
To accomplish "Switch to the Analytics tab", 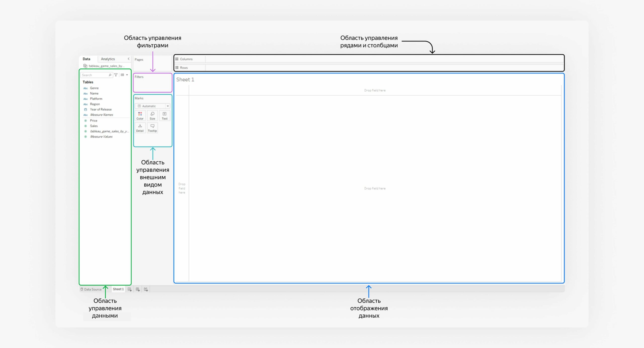I will (108, 59).
